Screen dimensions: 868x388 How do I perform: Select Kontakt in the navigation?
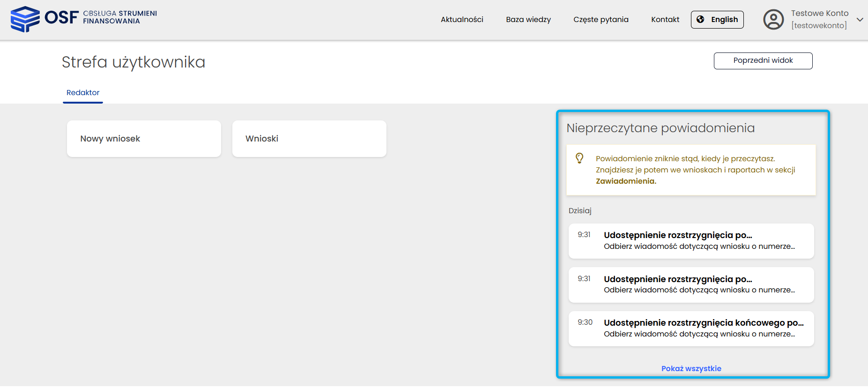coord(665,20)
